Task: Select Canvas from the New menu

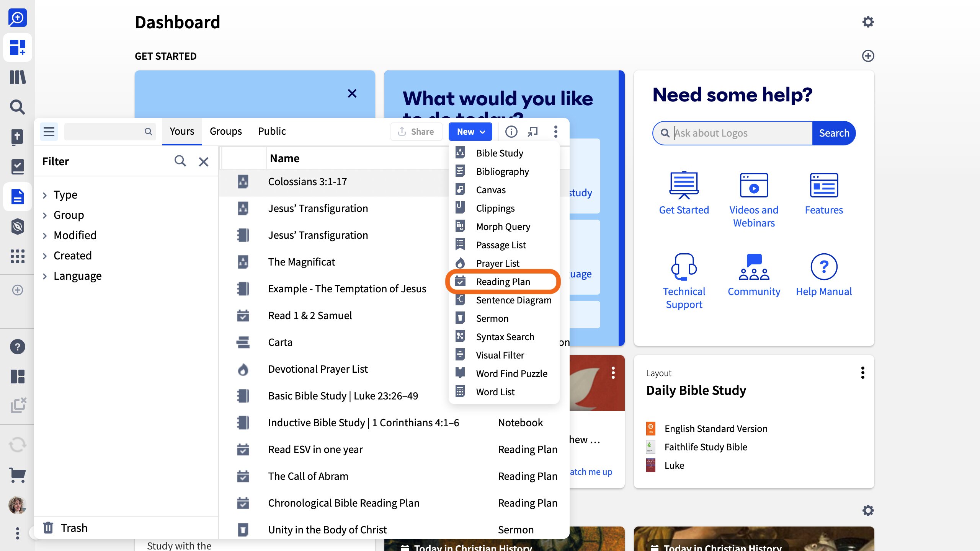Action: tap(503, 190)
